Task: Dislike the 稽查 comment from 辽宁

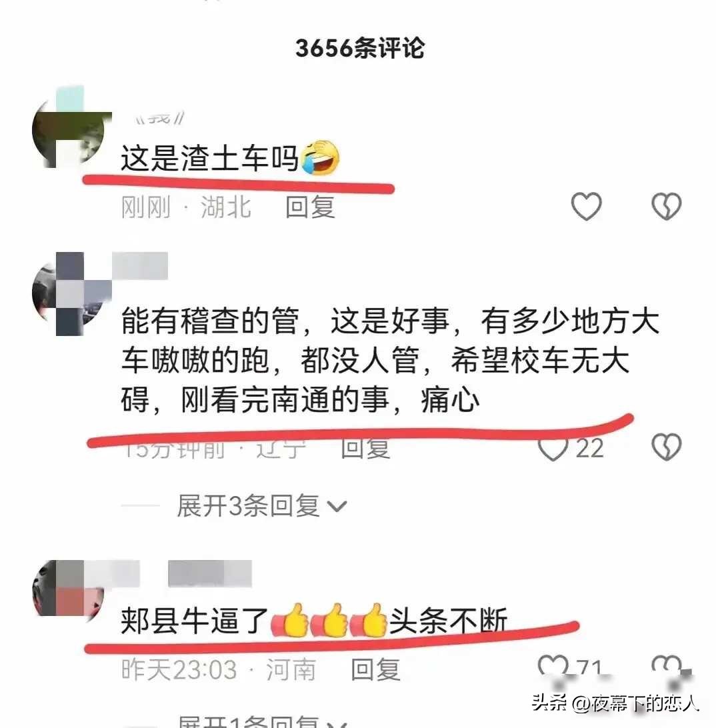Action: 666,447
